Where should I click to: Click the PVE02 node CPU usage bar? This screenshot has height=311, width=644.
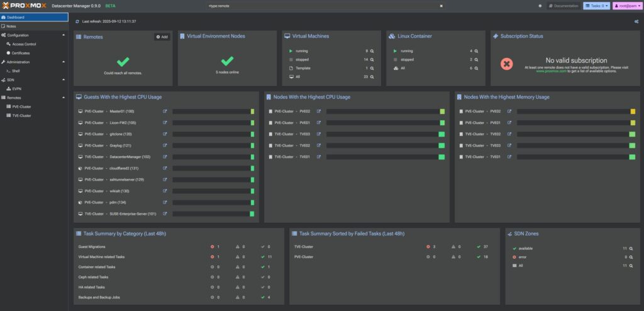pos(386,111)
